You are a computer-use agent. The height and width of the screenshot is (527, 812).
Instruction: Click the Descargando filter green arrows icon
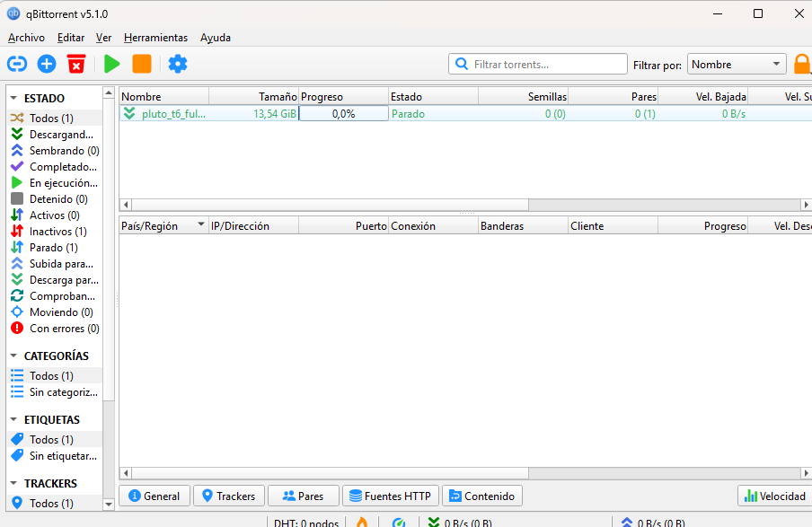(17, 134)
